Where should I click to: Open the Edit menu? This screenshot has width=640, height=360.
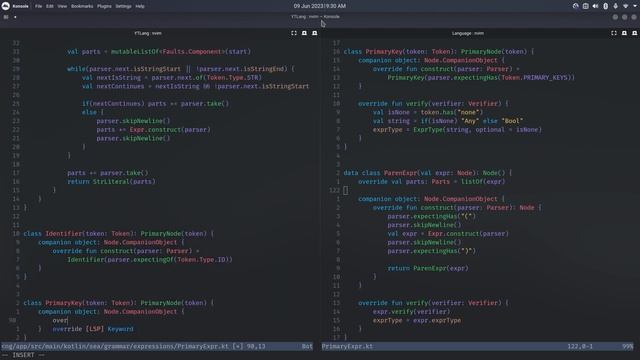click(50, 6)
